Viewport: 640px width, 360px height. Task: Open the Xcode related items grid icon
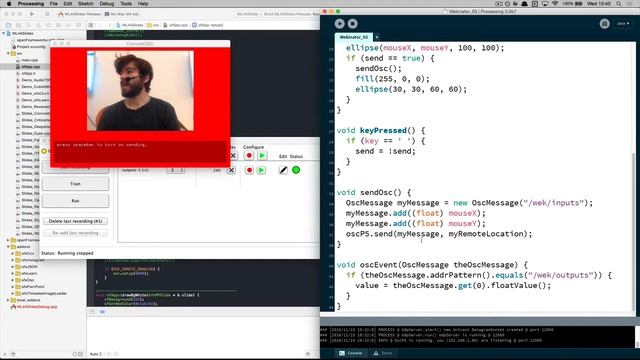(91, 25)
